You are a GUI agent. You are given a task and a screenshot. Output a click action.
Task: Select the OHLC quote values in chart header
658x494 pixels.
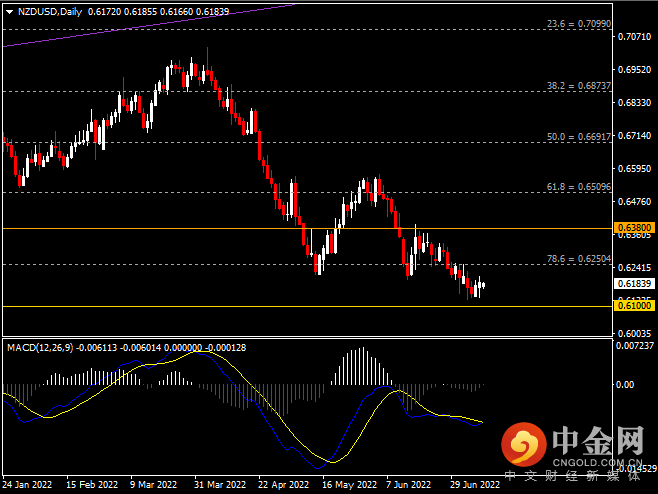coord(159,12)
